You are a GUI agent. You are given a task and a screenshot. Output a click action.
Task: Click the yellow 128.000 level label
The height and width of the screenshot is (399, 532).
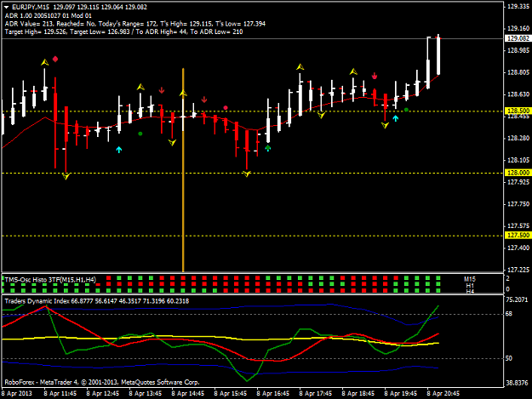tap(518, 173)
